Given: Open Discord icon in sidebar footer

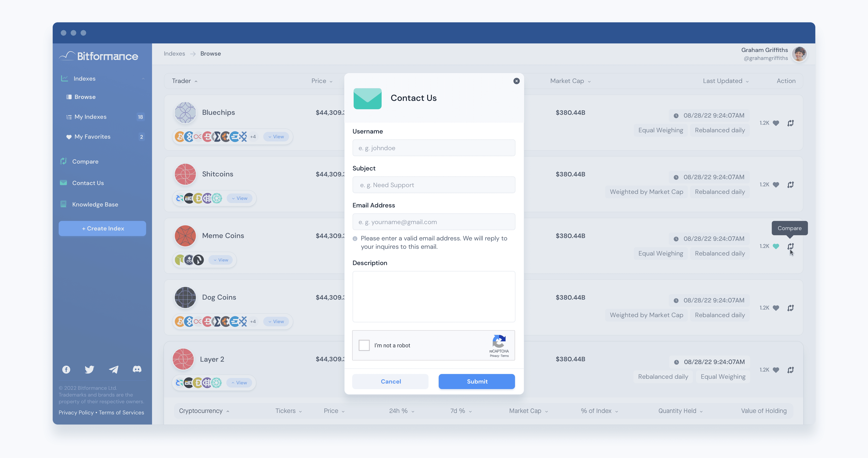Looking at the screenshot, I should click(x=137, y=369).
